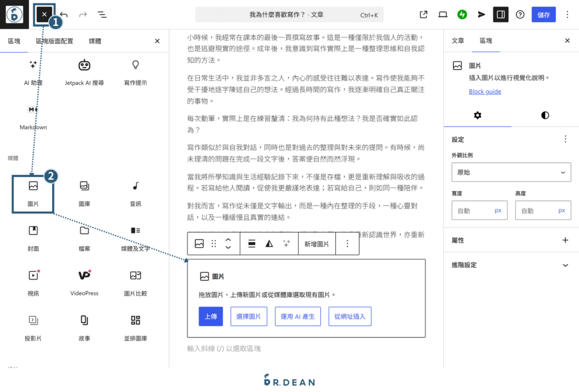
Task: Switch to the 文章 tab in the right panel
Action: [x=460, y=41]
